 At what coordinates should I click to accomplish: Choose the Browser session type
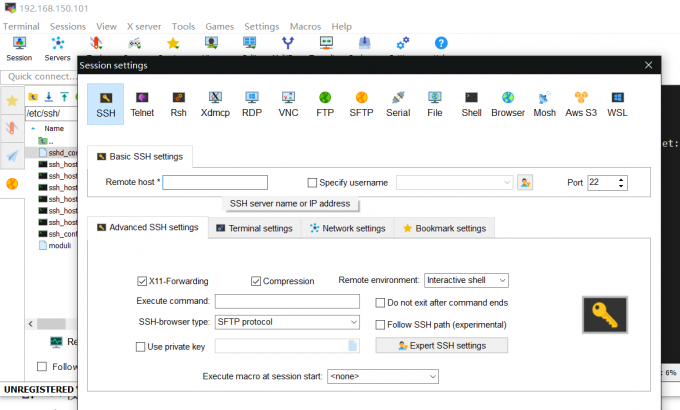tap(508, 104)
